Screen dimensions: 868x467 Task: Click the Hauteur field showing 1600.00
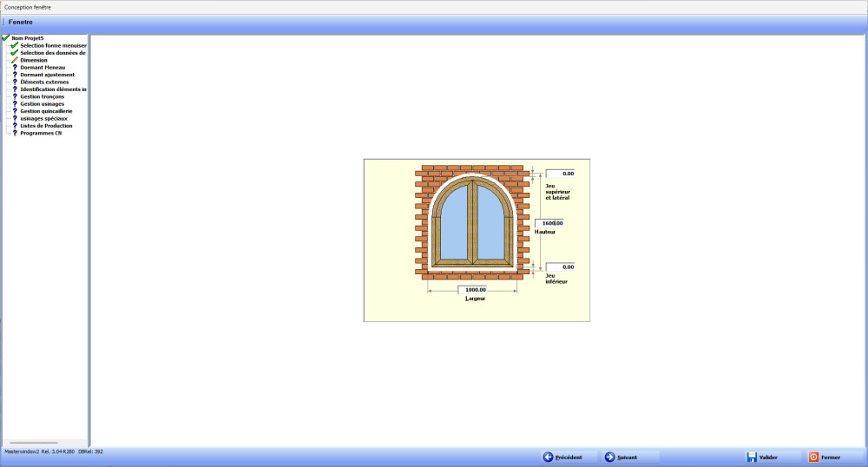(x=549, y=223)
